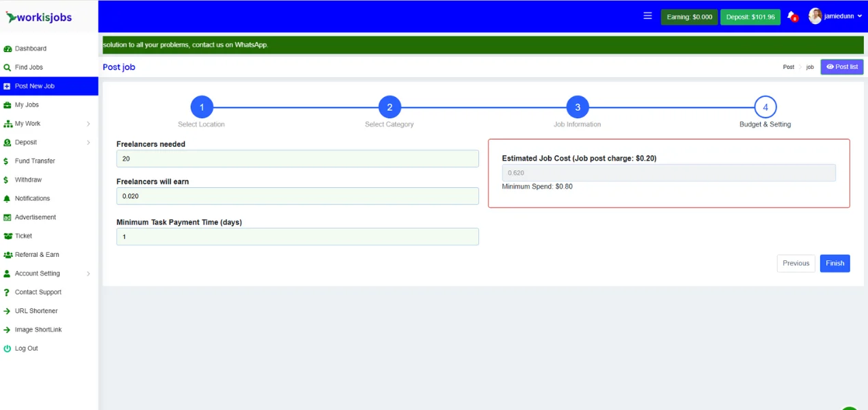Screen dimensions: 868x410
Task: Open the Post list button
Action: click(x=841, y=67)
